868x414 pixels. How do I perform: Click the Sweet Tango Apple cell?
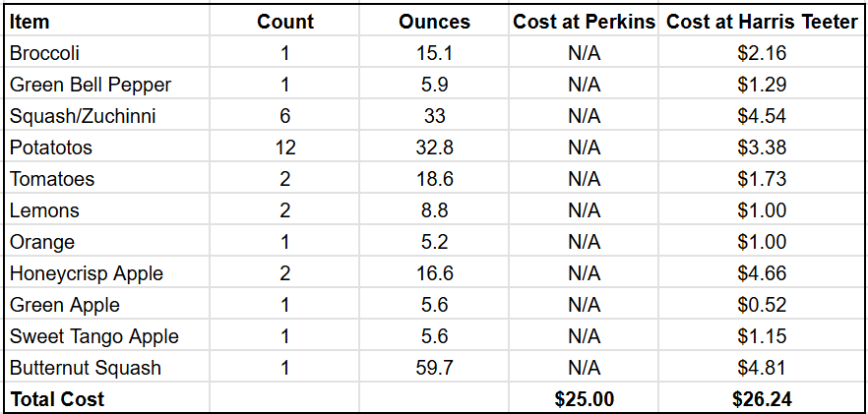click(94, 336)
